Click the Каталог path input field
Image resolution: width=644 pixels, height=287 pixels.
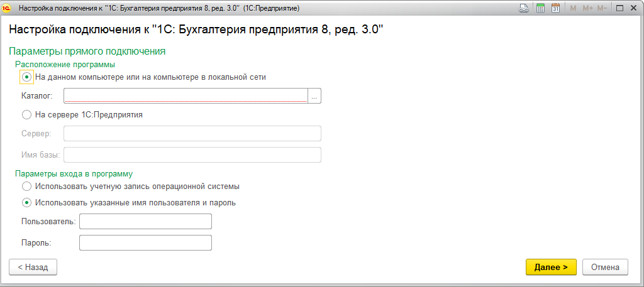(x=185, y=95)
